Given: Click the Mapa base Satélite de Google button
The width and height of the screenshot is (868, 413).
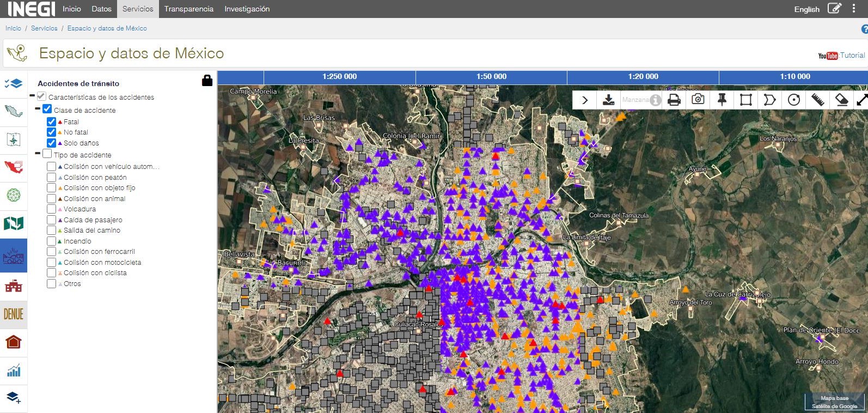Looking at the screenshot, I should tap(834, 402).
